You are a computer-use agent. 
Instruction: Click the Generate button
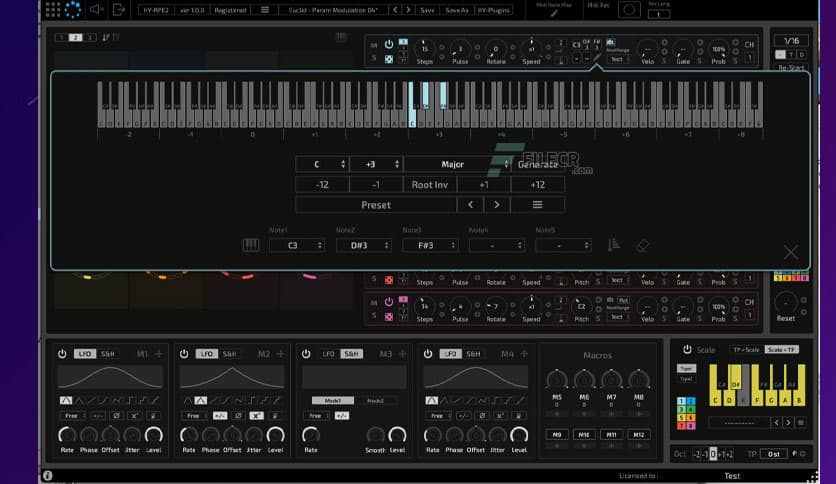[x=538, y=164]
